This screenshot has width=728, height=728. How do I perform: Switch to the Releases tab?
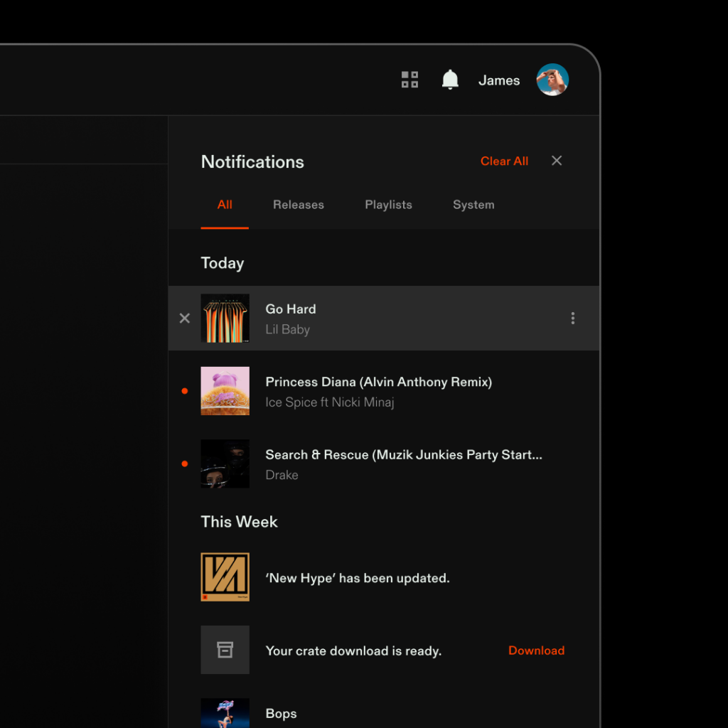298,205
